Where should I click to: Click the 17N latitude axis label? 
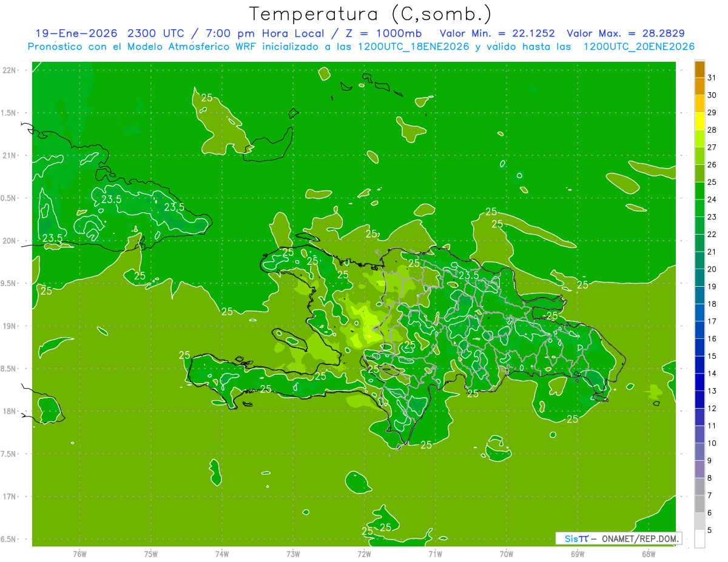coord(9,497)
